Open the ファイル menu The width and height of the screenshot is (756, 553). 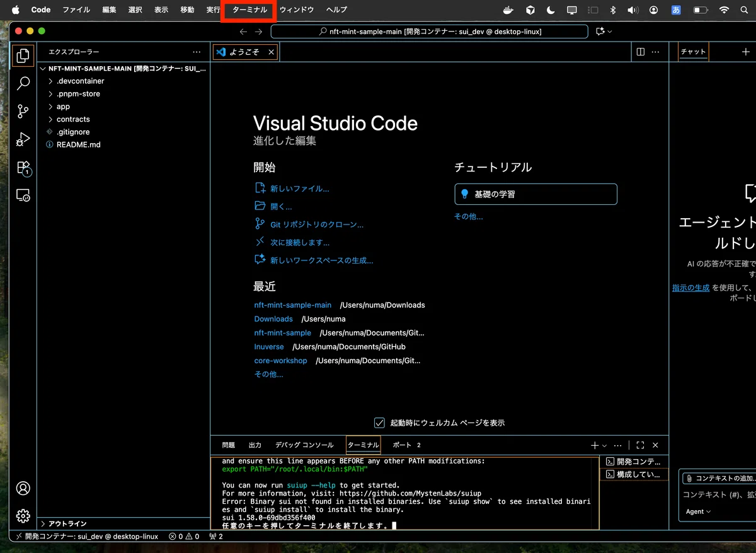pyautogui.click(x=76, y=10)
